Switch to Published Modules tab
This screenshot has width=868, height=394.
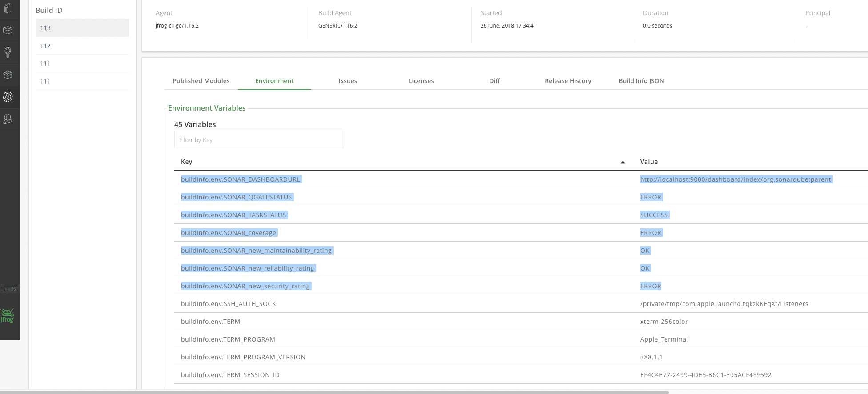[x=201, y=81]
